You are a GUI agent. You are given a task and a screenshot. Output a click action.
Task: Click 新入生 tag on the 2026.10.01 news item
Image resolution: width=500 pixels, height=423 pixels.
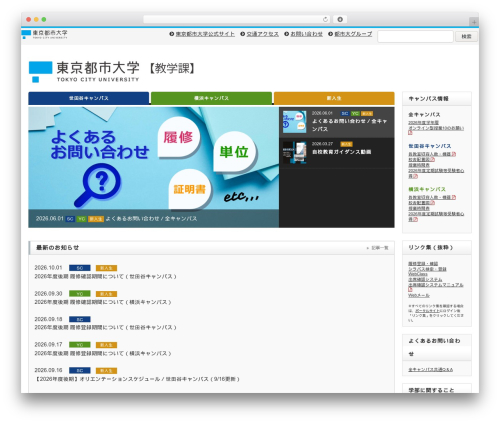tap(106, 268)
